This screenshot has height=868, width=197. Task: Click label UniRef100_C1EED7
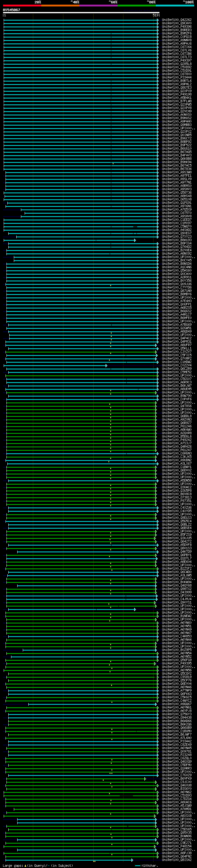(x=177, y=220)
